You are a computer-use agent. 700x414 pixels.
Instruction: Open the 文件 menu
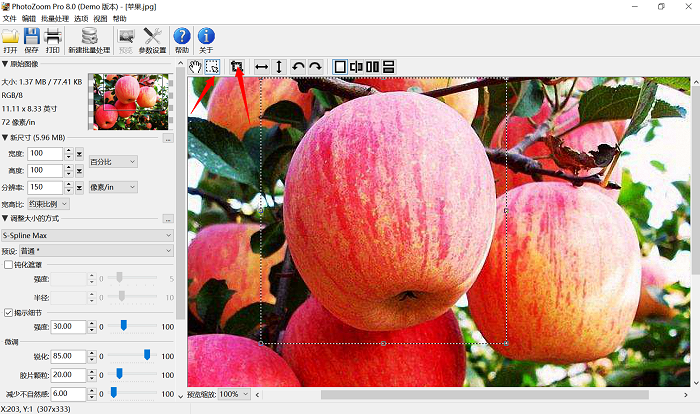pos(10,18)
